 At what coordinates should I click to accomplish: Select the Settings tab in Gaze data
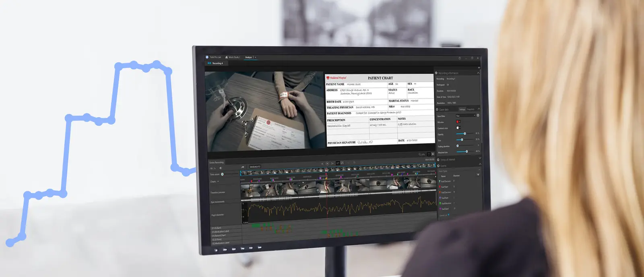[x=462, y=109]
